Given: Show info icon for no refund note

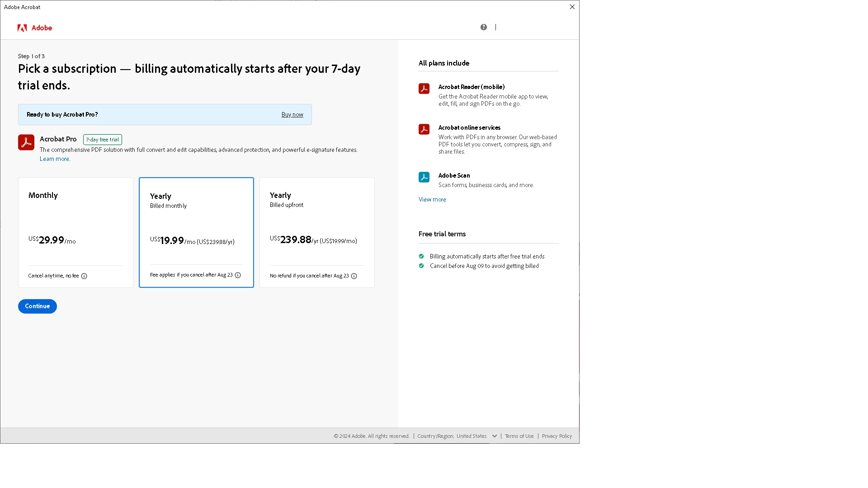Looking at the screenshot, I should click(x=354, y=276).
